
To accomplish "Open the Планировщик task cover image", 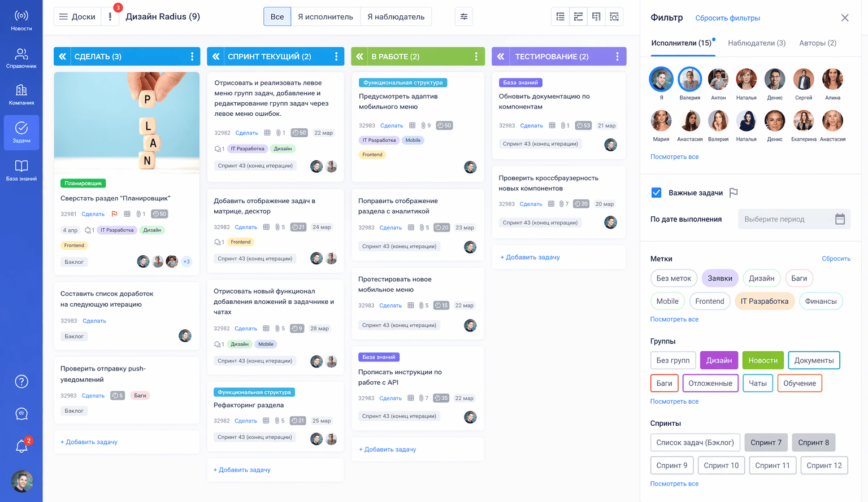I will (127, 121).
